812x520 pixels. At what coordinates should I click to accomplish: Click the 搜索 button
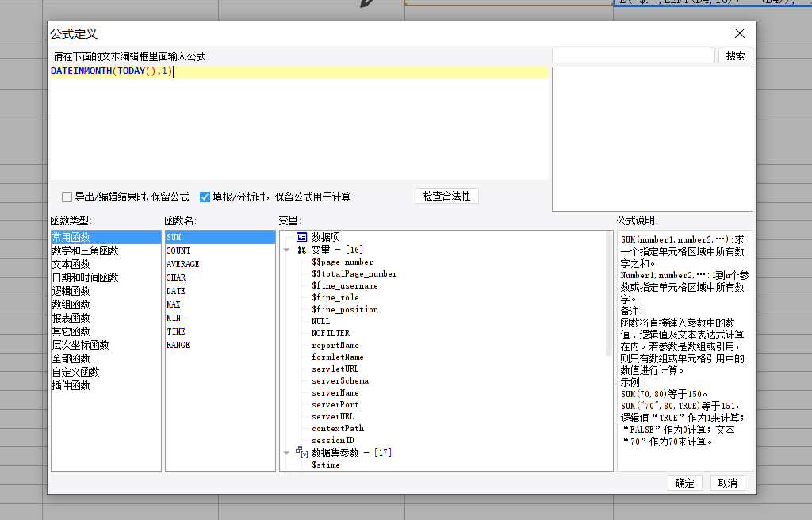tap(735, 55)
